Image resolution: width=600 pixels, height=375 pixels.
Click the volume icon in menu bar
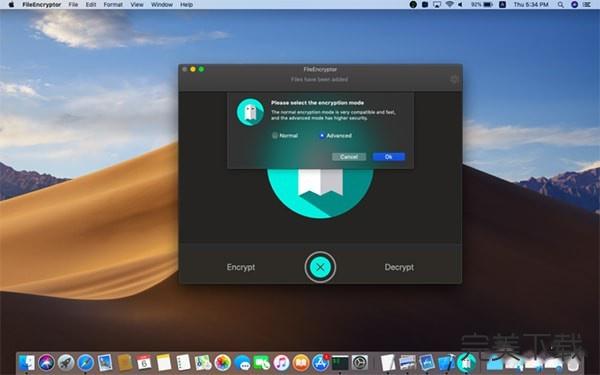[460, 5]
